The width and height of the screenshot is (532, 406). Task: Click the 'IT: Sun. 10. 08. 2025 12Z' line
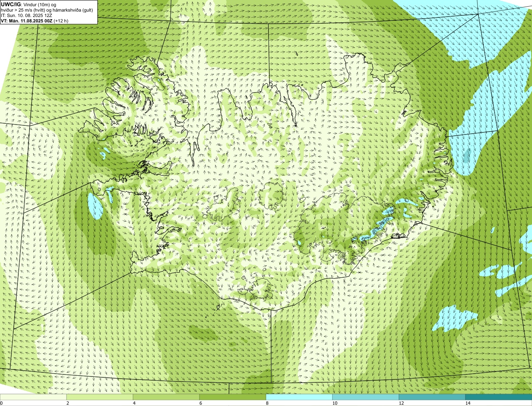(27, 15)
